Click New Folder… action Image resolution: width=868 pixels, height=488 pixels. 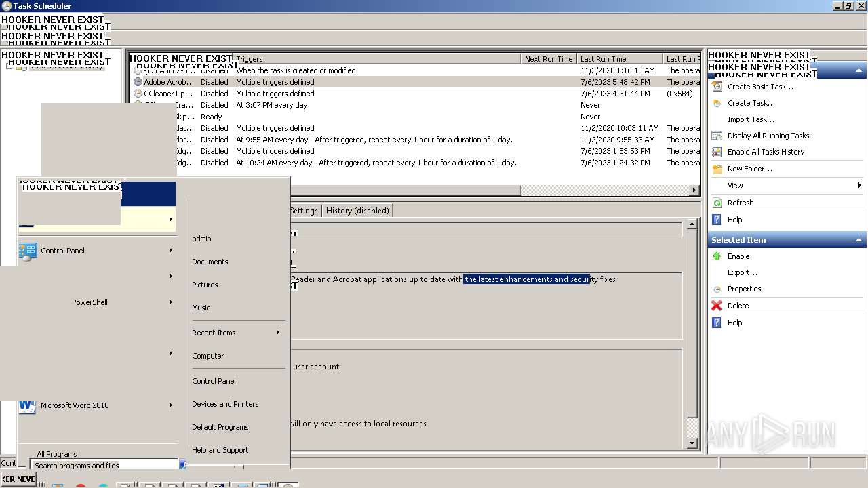749,169
